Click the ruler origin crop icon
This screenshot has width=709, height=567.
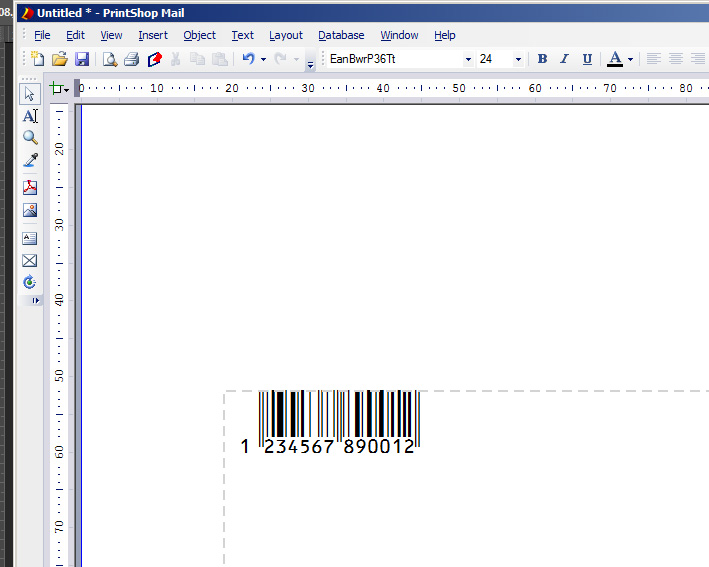(x=56, y=88)
